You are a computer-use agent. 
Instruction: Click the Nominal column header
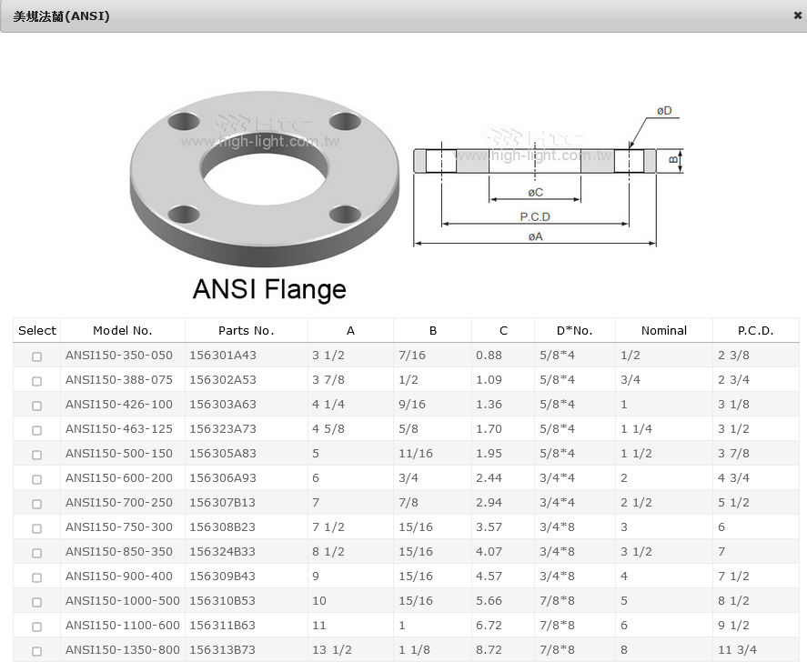pyautogui.click(x=663, y=331)
